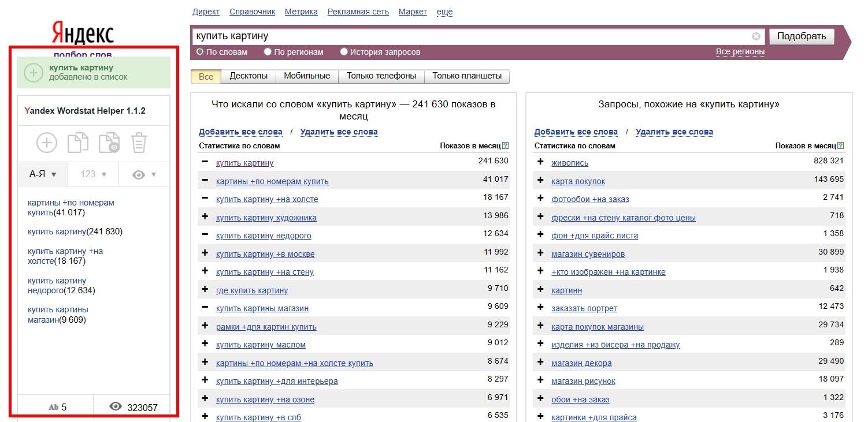Add 'карта покупок' with its plus icon

pos(540,181)
